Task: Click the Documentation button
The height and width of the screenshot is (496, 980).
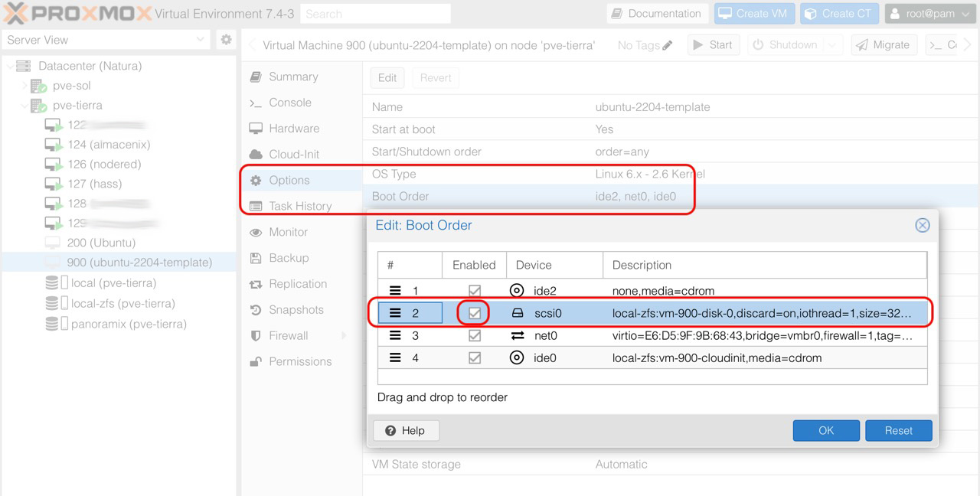Action: coord(658,14)
